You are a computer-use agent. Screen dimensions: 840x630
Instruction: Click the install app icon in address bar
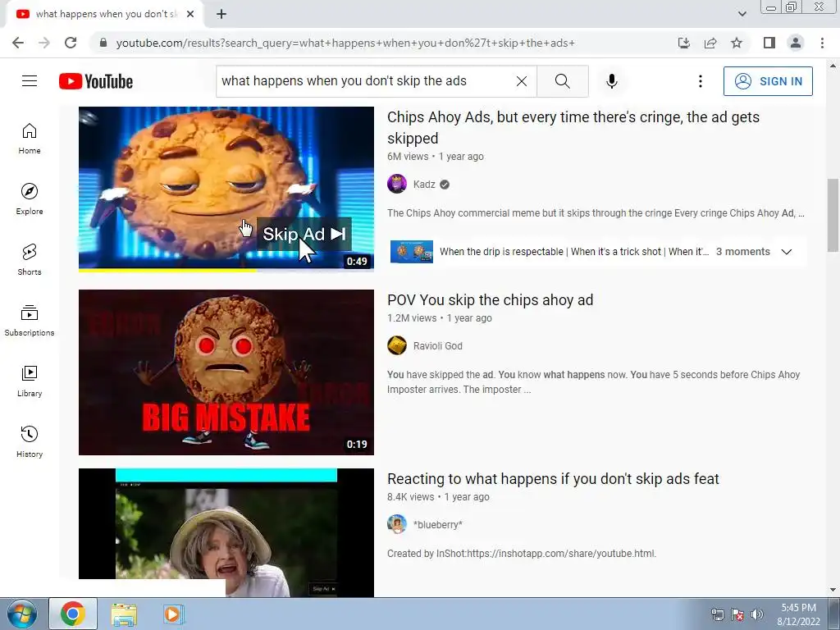coord(684,43)
